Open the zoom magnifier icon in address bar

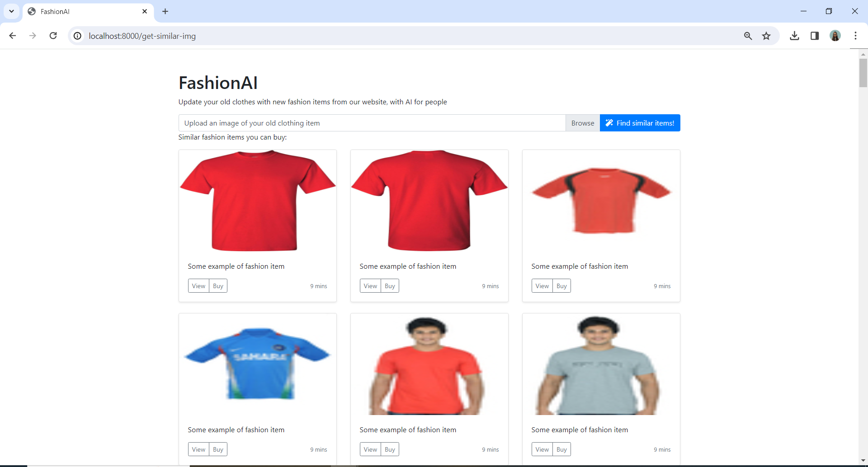click(748, 36)
